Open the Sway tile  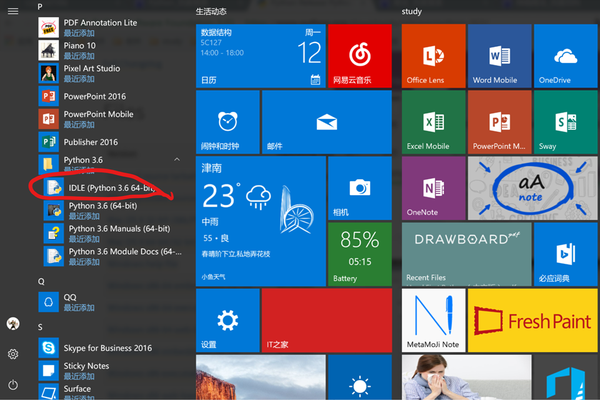566,122
